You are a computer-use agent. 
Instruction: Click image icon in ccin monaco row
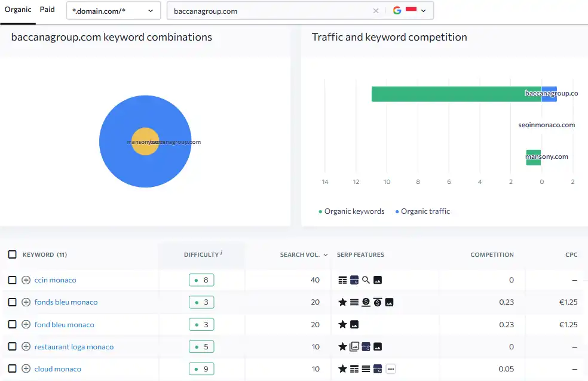(378, 280)
